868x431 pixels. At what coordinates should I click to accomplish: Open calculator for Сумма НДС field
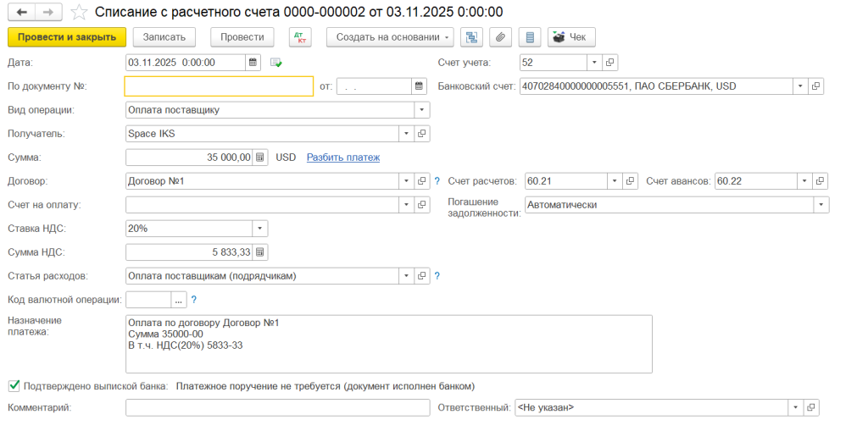point(260,252)
